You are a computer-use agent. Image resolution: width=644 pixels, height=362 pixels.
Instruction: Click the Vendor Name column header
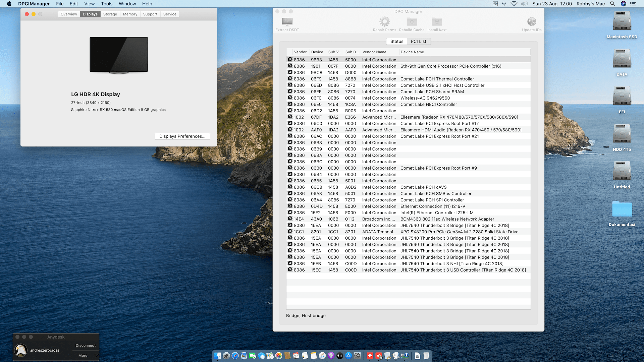(x=380, y=52)
